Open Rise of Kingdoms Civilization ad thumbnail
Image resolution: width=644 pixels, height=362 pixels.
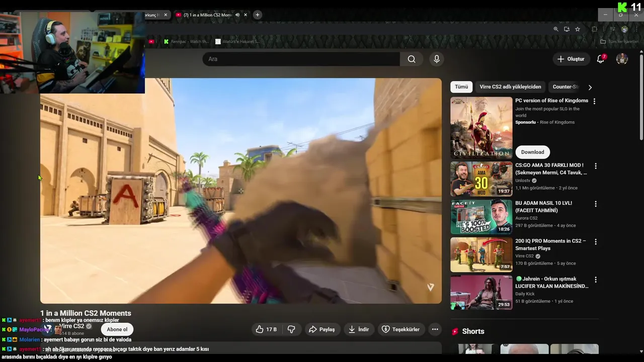tap(481, 128)
